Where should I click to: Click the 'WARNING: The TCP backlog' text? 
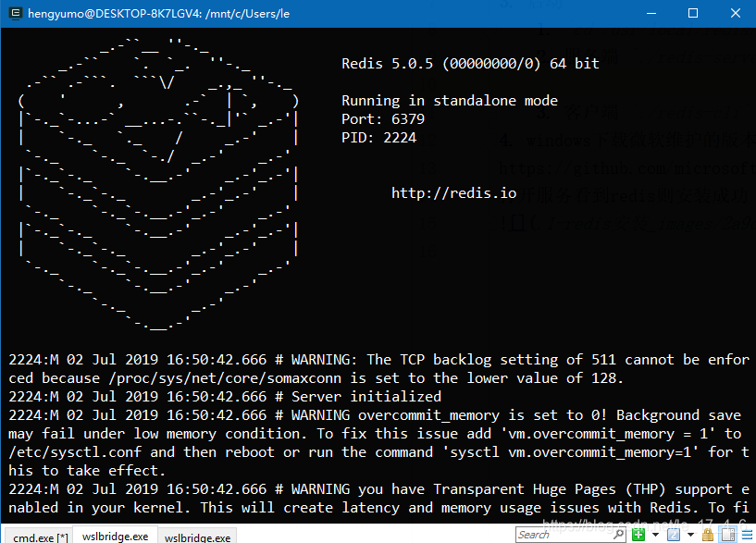click(391, 360)
